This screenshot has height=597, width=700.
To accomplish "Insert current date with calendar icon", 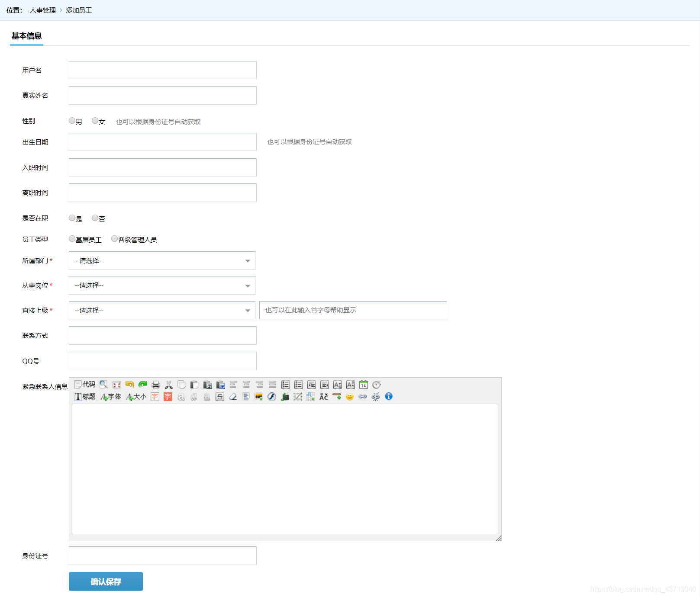I will coord(364,385).
